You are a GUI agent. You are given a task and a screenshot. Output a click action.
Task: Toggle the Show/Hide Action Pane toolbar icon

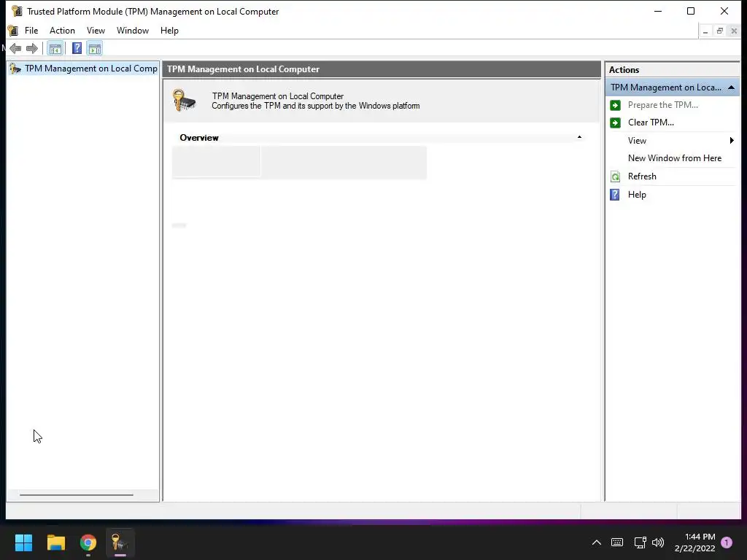coord(95,49)
